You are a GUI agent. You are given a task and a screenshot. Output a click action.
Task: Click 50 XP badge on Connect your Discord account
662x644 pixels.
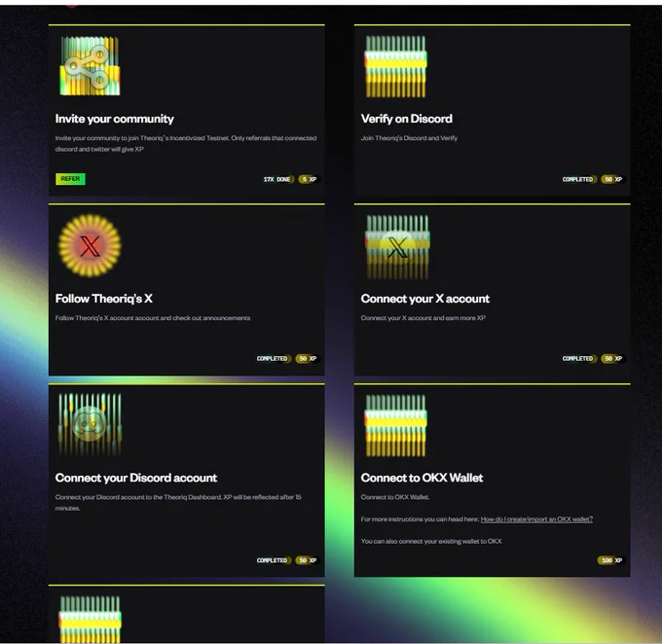click(x=307, y=560)
